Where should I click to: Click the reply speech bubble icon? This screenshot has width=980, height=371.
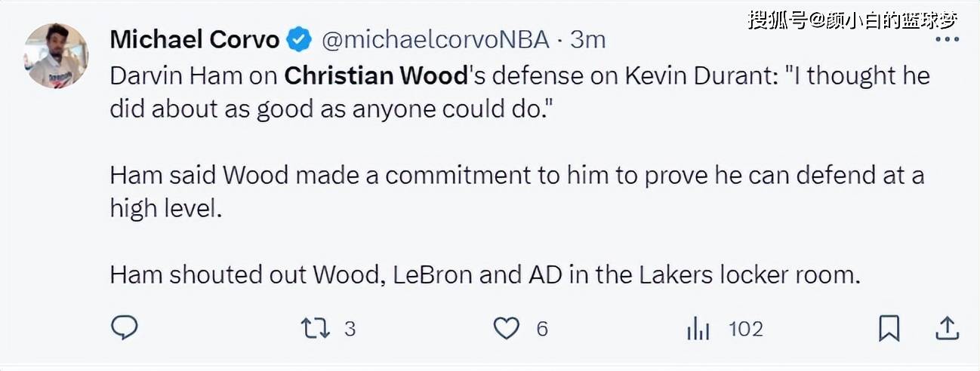coord(124,328)
